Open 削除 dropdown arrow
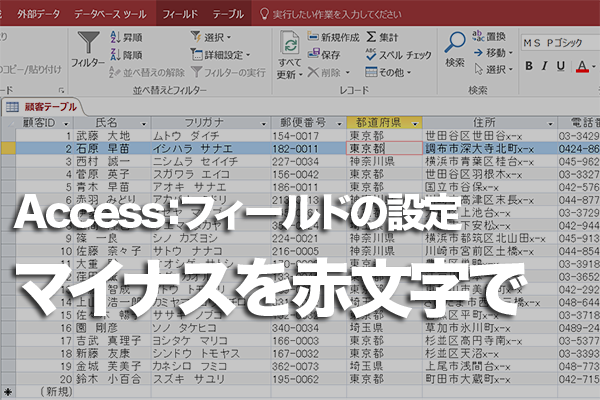 (348, 72)
